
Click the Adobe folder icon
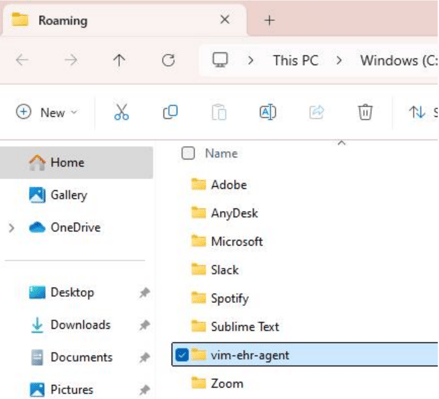click(x=199, y=184)
